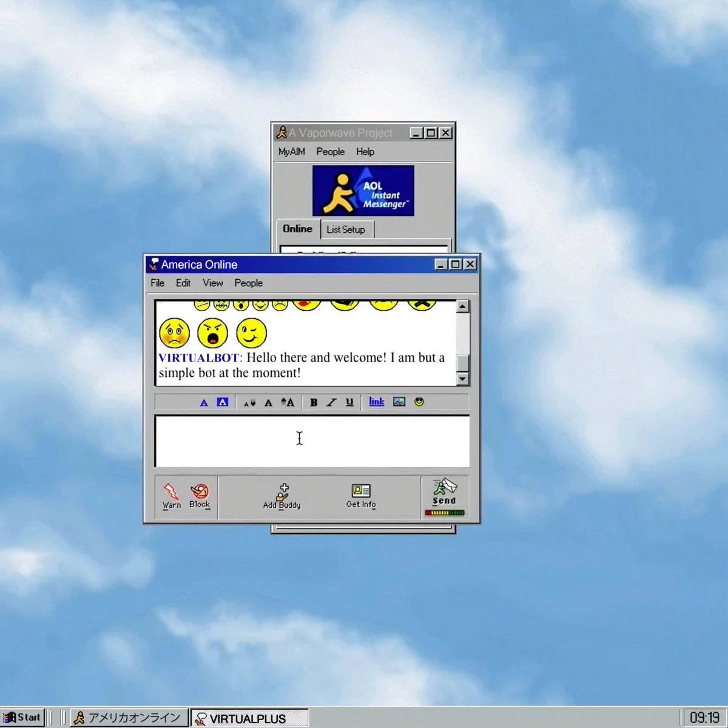Open Get Info for this buddy

tap(361, 496)
